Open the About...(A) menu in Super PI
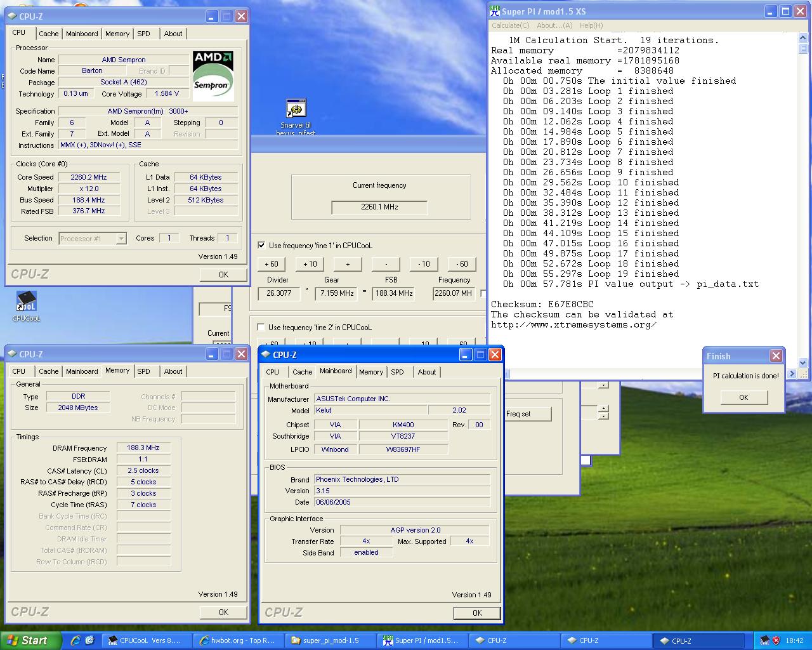812x650 pixels. tap(554, 25)
